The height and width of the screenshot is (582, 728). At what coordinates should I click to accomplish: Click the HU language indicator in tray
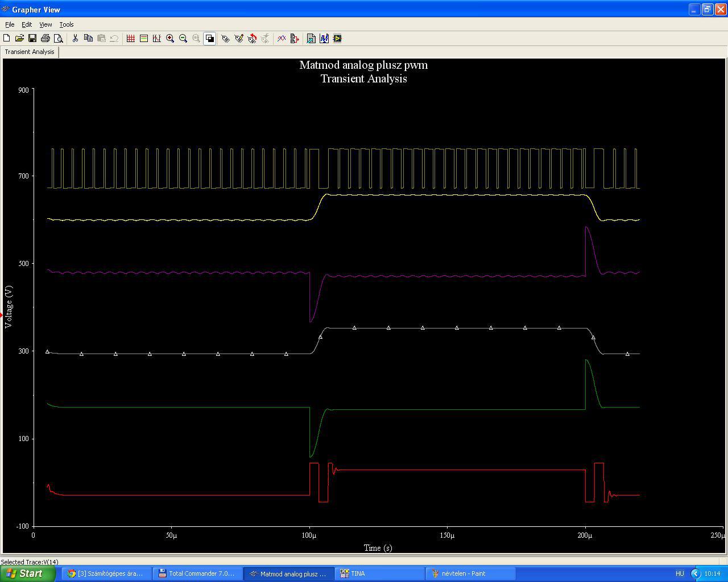680,573
